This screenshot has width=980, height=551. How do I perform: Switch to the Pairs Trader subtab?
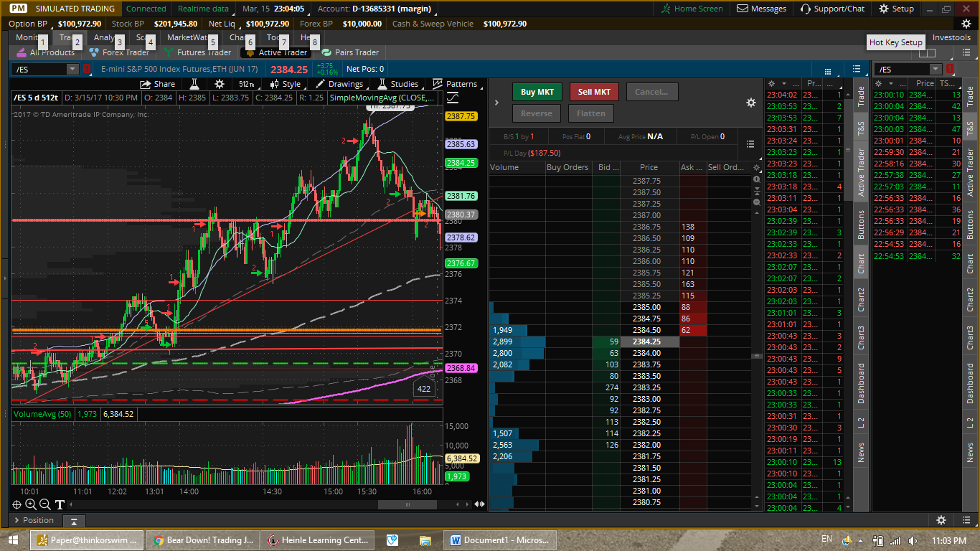click(350, 52)
